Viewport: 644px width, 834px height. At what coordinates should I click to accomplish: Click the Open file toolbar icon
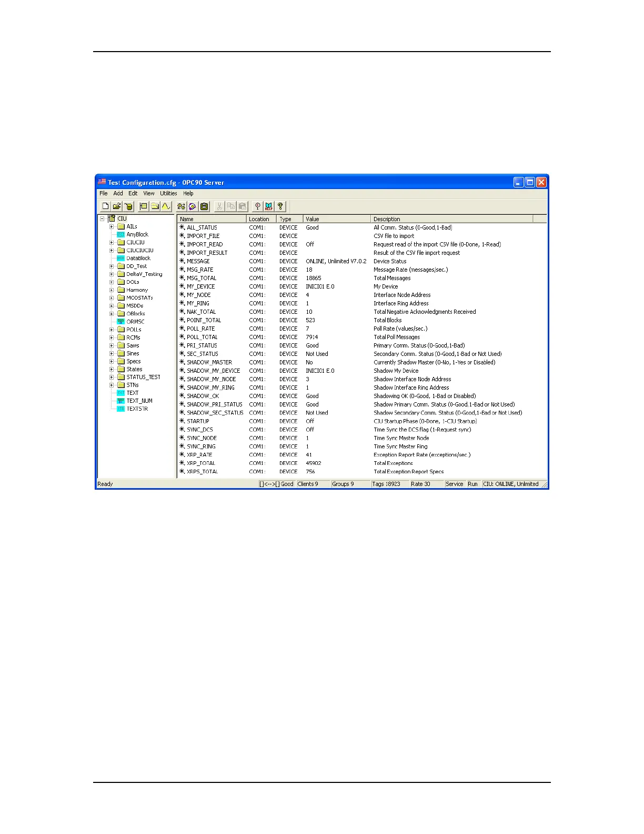tap(117, 206)
